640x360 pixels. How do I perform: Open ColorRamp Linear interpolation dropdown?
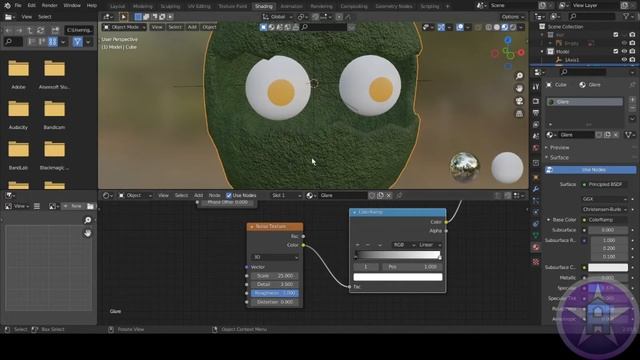pos(430,245)
